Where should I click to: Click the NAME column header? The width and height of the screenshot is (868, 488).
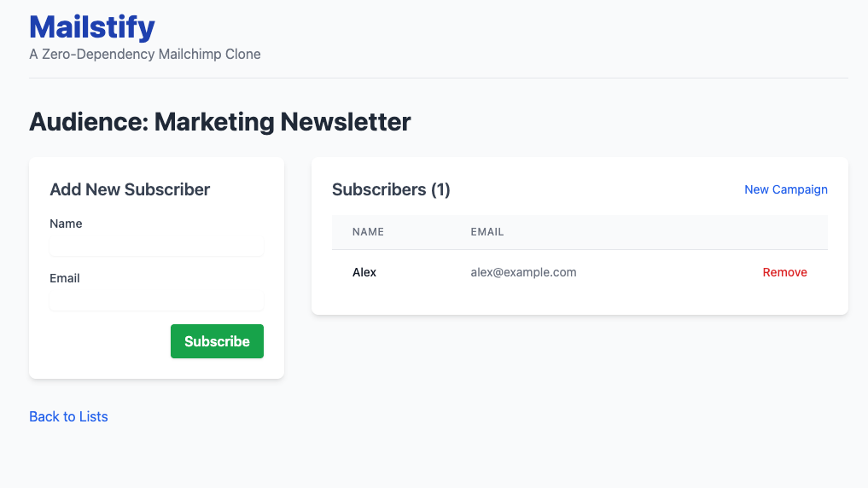click(368, 232)
